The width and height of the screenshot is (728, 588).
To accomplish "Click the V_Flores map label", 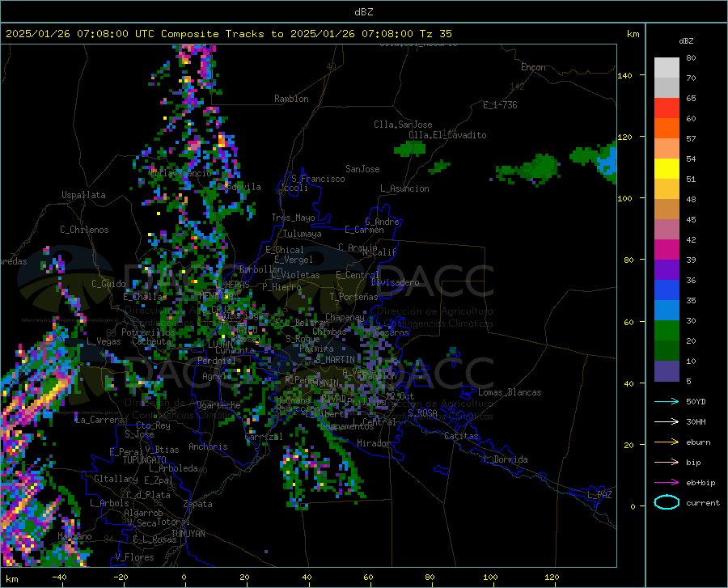I will point(134,557).
